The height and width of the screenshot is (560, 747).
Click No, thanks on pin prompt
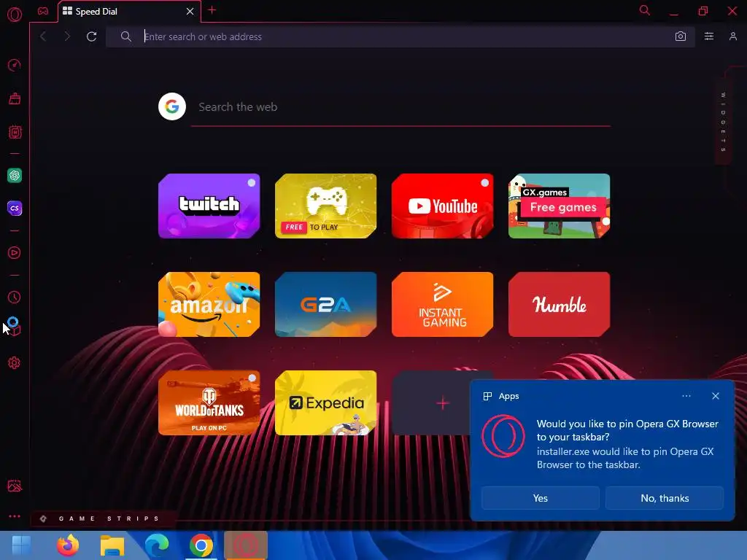(x=665, y=498)
